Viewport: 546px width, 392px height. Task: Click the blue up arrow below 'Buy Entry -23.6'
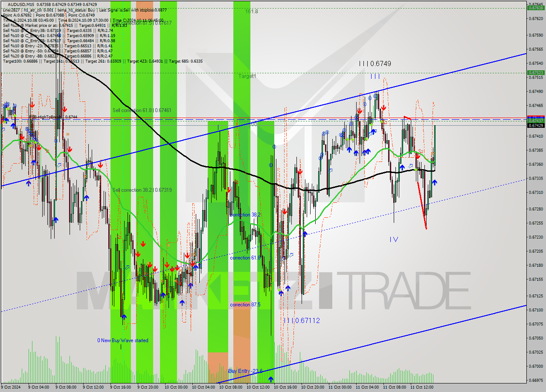click(270, 378)
